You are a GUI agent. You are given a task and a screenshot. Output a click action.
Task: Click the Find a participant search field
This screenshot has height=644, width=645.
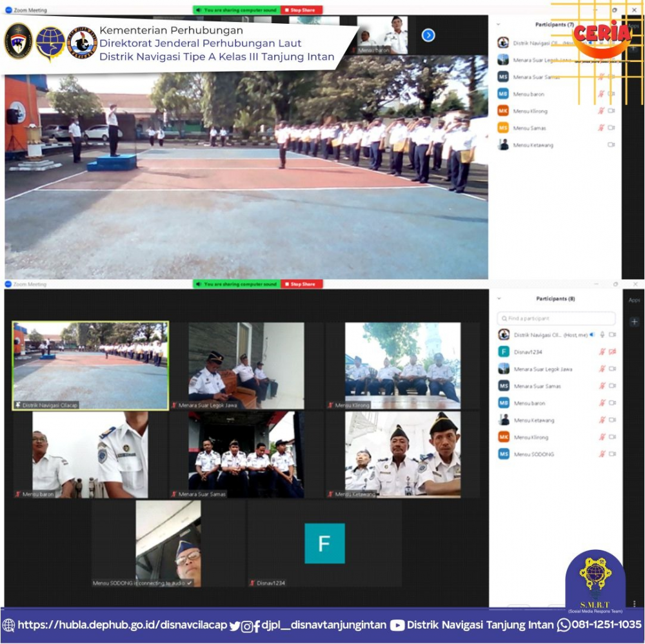click(556, 318)
